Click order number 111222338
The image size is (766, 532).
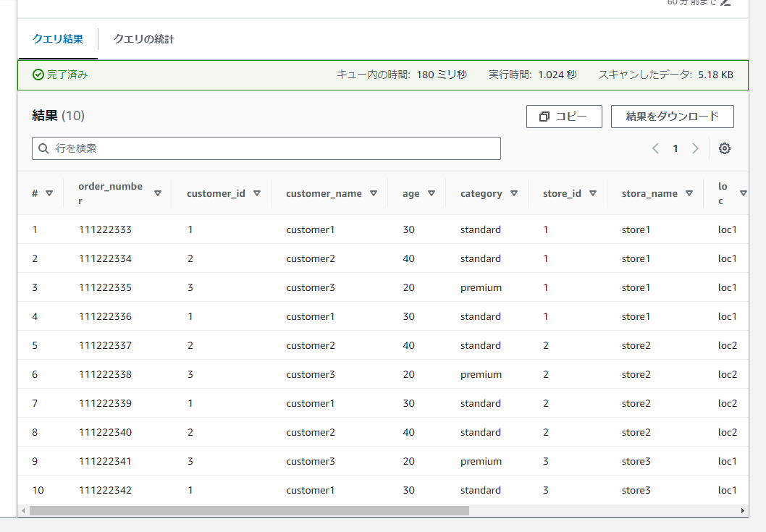[105, 374]
